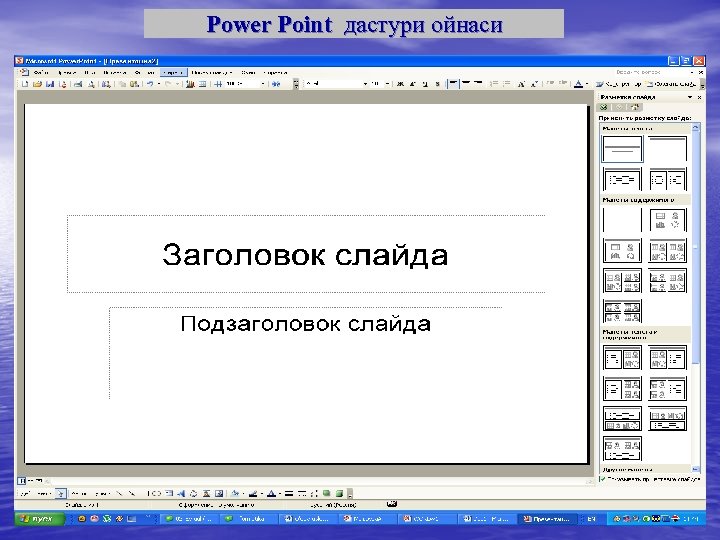720x540 pixels.
Task: Click the layout list vertical scrollbar
Action: tap(696, 298)
